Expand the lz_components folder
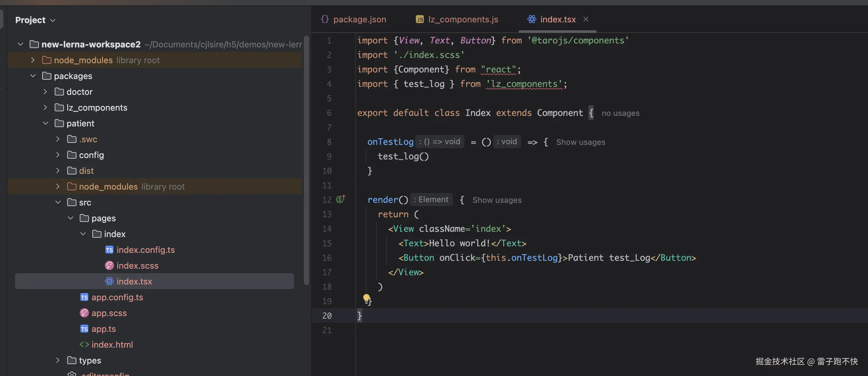Screen dimensions: 868x376 click(45, 107)
